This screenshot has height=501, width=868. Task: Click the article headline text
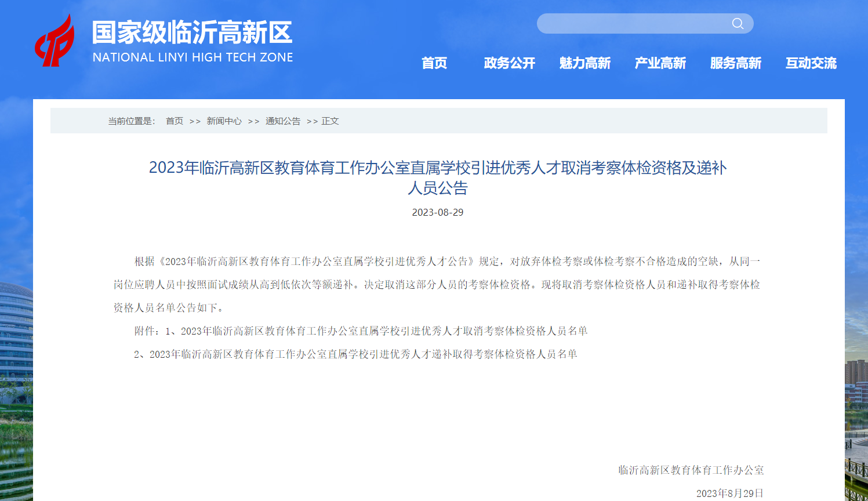(x=438, y=177)
